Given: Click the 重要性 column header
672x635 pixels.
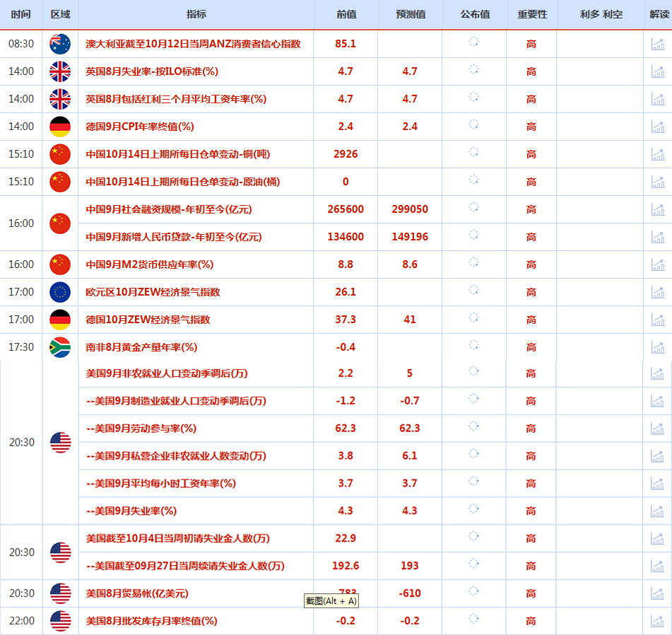Looking at the screenshot, I should (531, 14).
